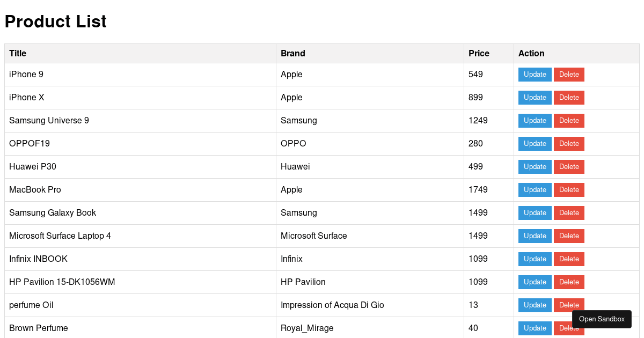644x338 pixels.
Task: Update the perfume Oil entry
Action: (x=535, y=305)
